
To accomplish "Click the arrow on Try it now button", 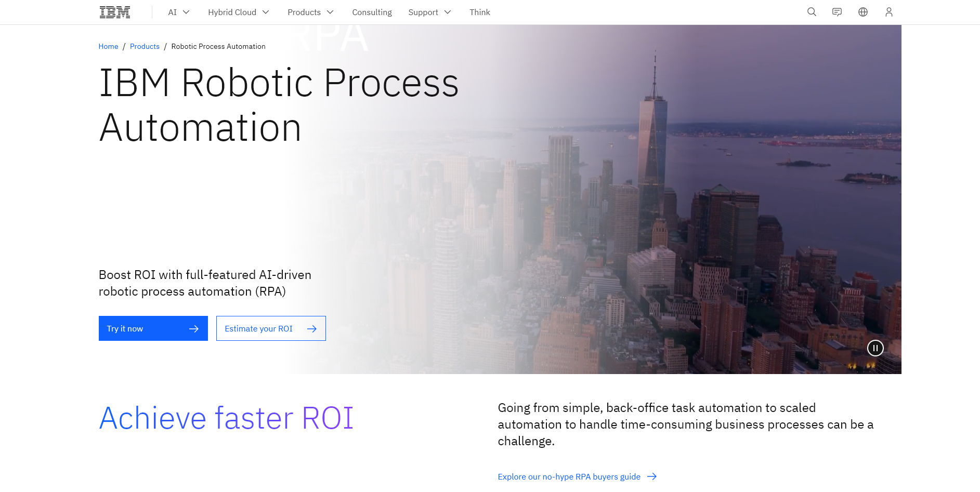I will click(x=194, y=328).
